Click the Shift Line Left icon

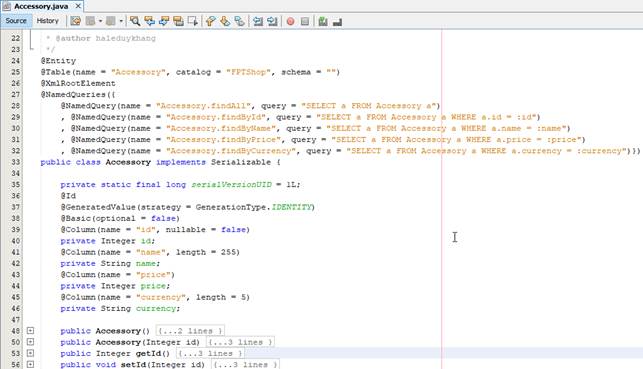tap(258, 21)
